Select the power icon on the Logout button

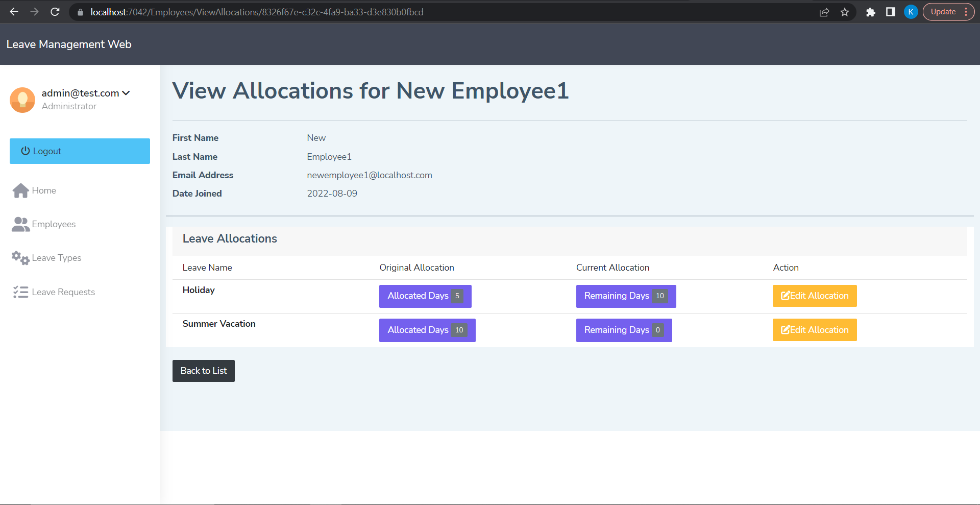pos(25,151)
